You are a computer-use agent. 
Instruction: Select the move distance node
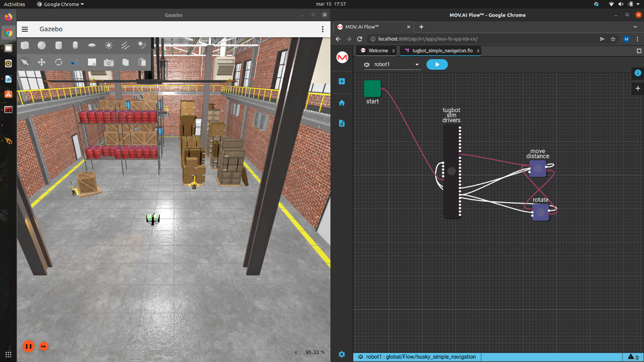click(x=537, y=168)
